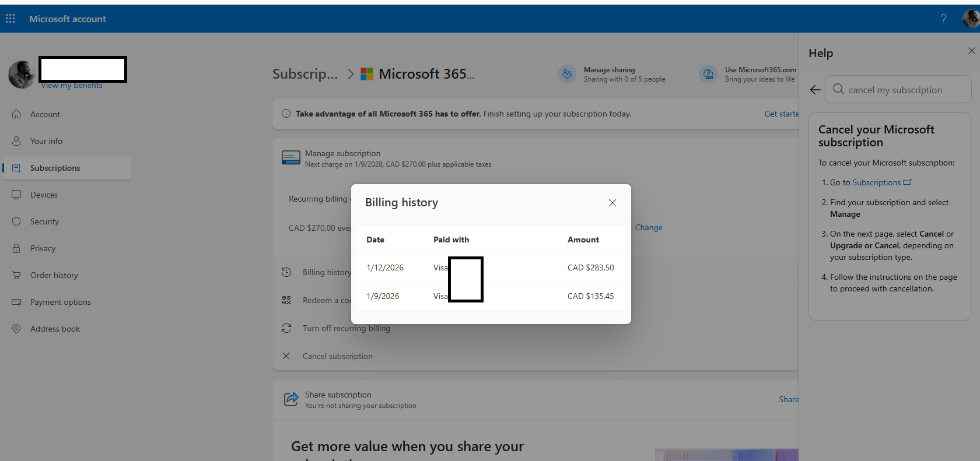Open Your info in the sidebar
The image size is (980, 461).
click(x=66, y=141)
